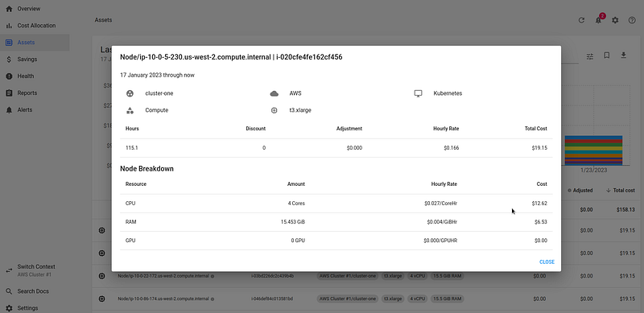Close the node details dialog
This screenshot has height=313, width=644.
[547, 262]
